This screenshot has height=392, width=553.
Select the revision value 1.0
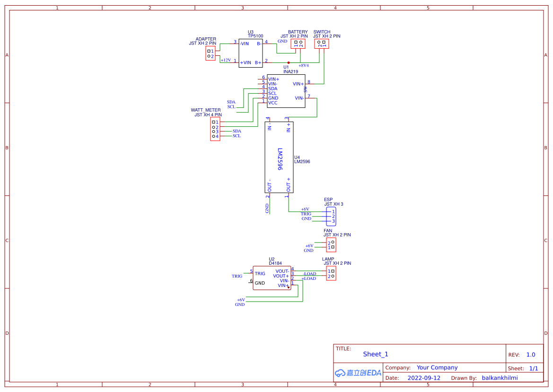click(x=530, y=354)
